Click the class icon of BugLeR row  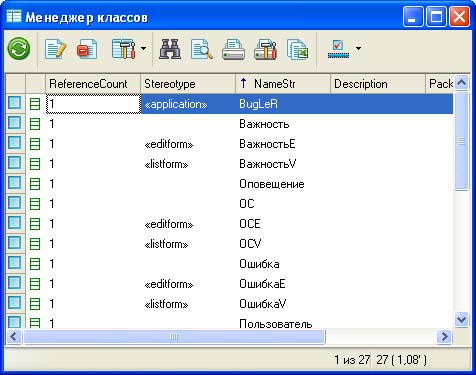click(x=35, y=104)
